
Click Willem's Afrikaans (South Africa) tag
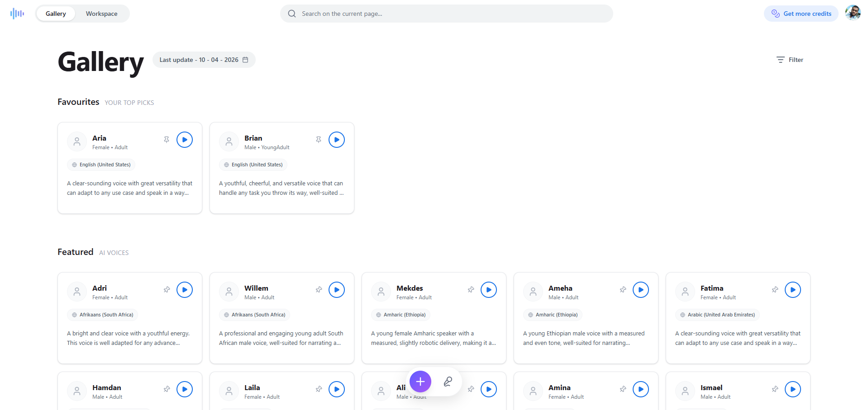coord(255,315)
